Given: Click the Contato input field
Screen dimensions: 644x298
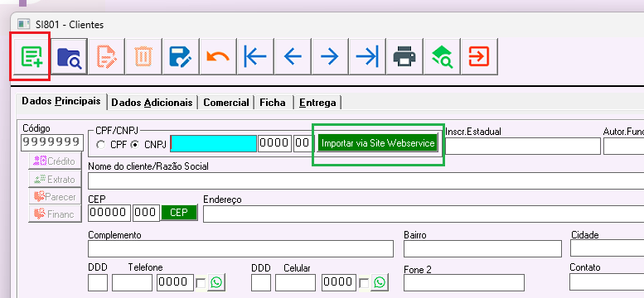Looking at the screenshot, I should 607,281.
